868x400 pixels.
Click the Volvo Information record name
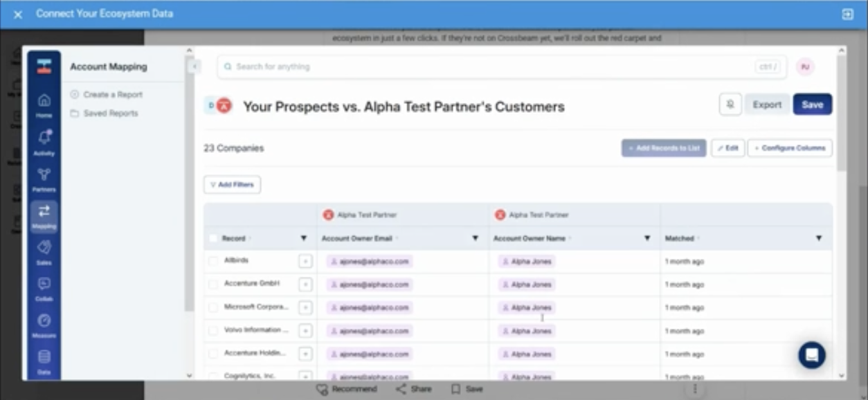click(x=256, y=330)
